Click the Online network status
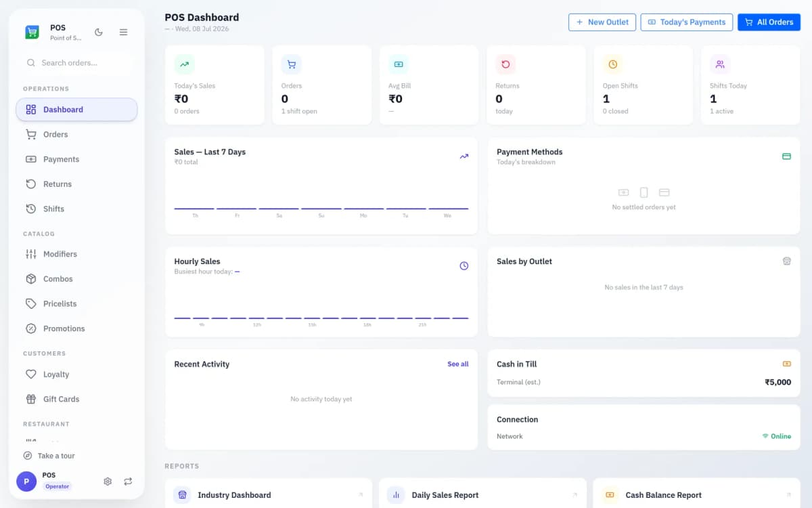 tap(777, 436)
